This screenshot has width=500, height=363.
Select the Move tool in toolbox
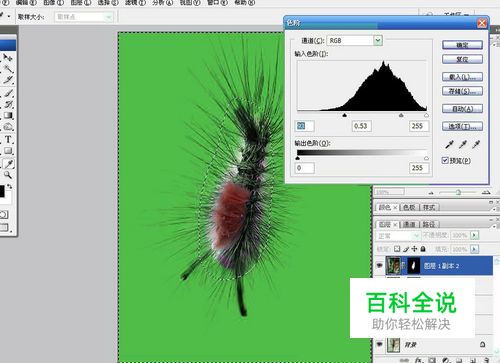tap(8, 58)
